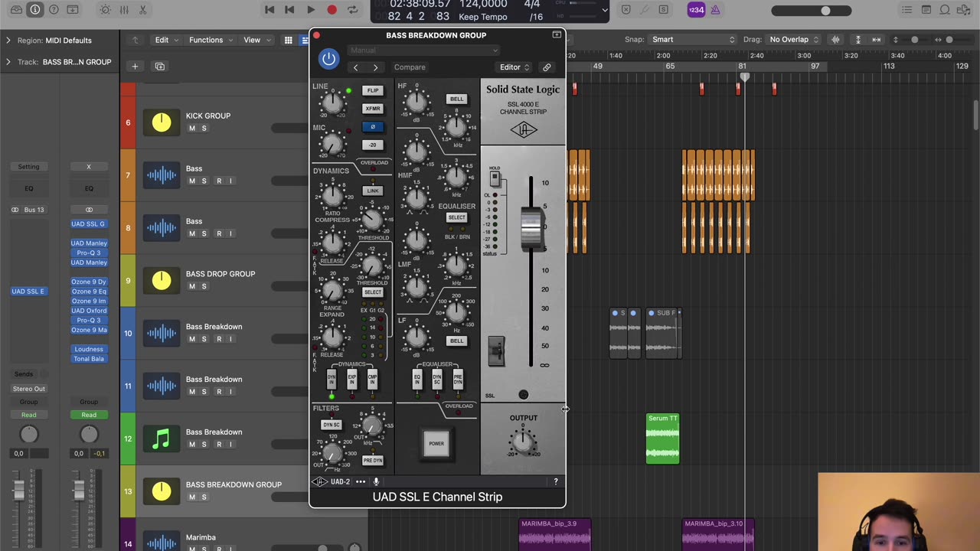980x551 pixels.
Task: Click the Quick Help question mark icon
Action: point(54,10)
